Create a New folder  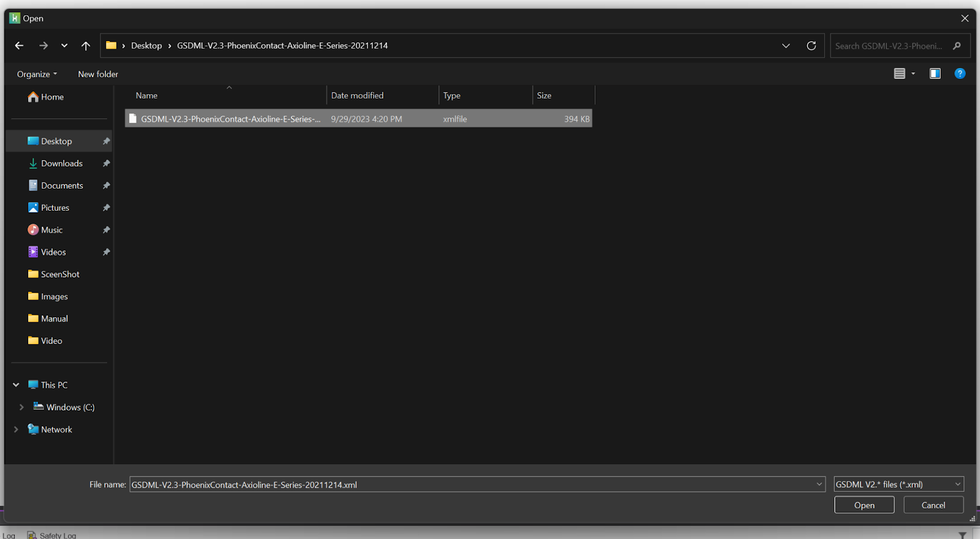98,74
